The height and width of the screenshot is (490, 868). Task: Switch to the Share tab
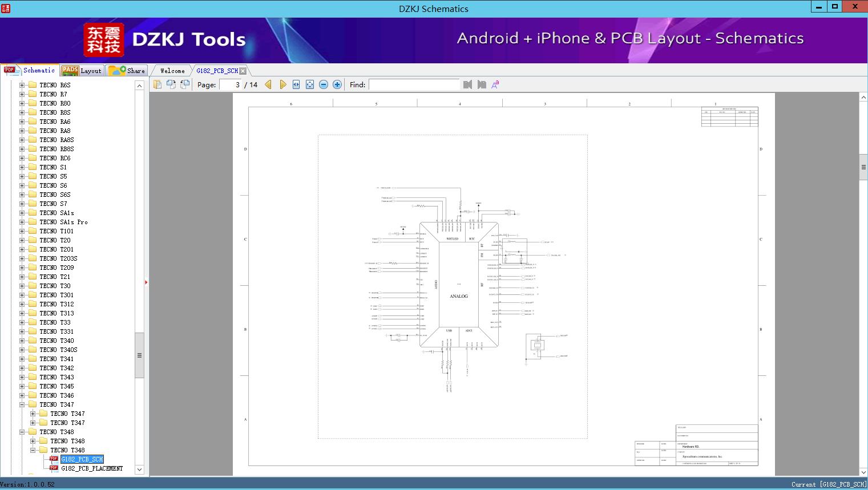point(127,71)
